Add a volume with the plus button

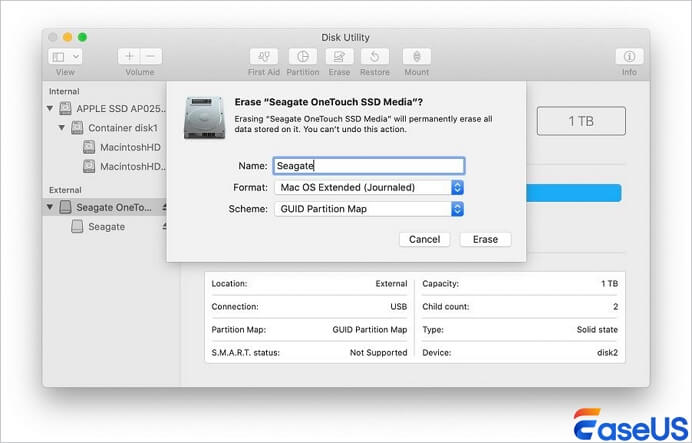tap(129, 56)
